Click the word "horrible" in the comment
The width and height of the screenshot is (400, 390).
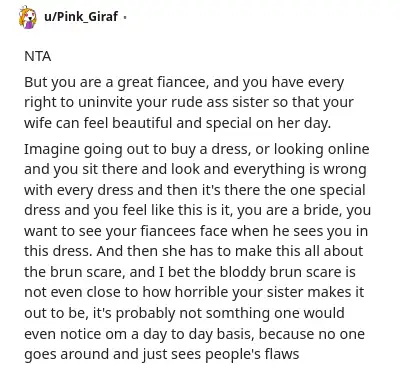pos(201,292)
